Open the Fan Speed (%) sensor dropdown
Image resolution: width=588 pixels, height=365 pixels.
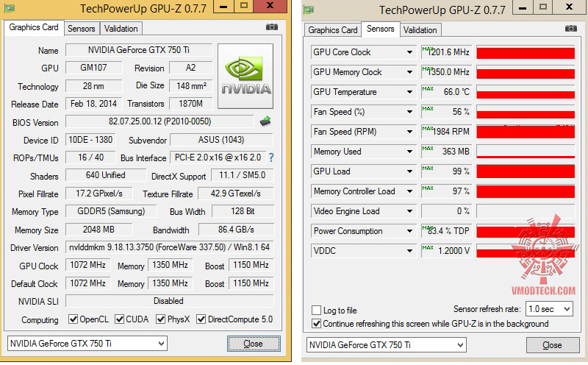pos(409,112)
